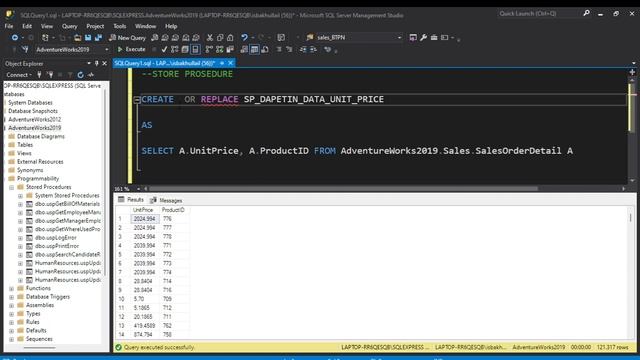Viewport: 640px width, 360px height.
Task: Click the Copy icon
Action: pyautogui.click(x=220, y=38)
